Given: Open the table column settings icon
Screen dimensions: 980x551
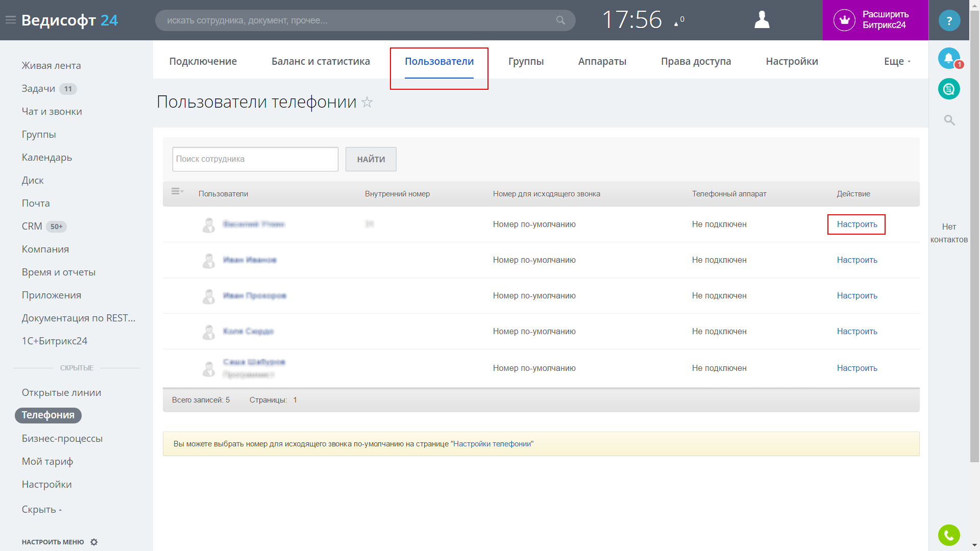Looking at the screenshot, I should (x=177, y=191).
